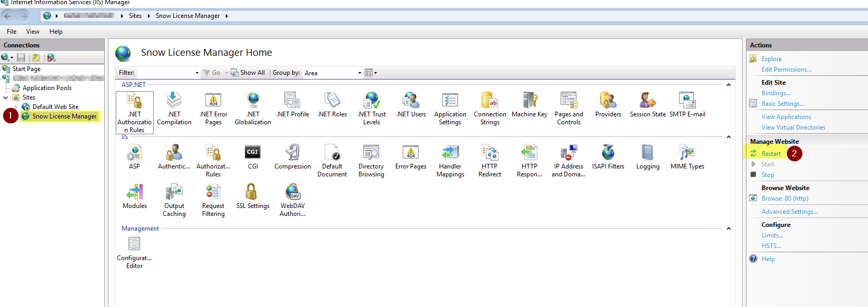Collapse the IIS group section
868x307 pixels.
click(x=729, y=137)
